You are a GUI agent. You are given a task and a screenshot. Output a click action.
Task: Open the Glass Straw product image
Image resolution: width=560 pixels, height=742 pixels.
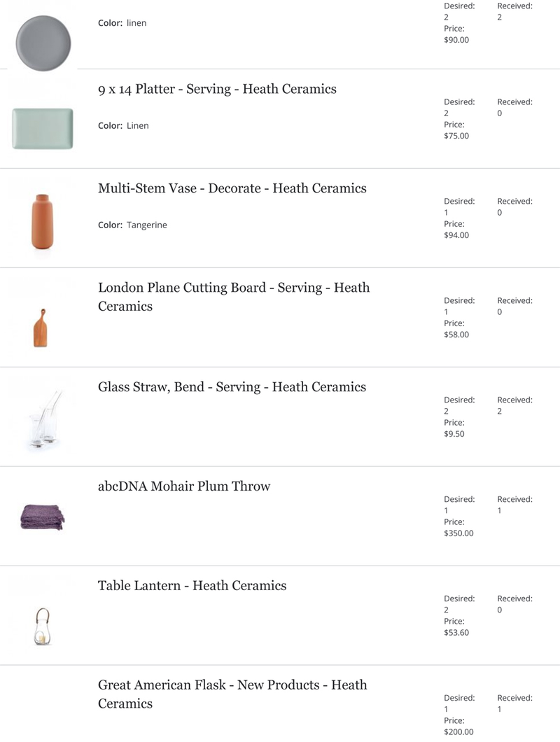pyautogui.click(x=45, y=419)
